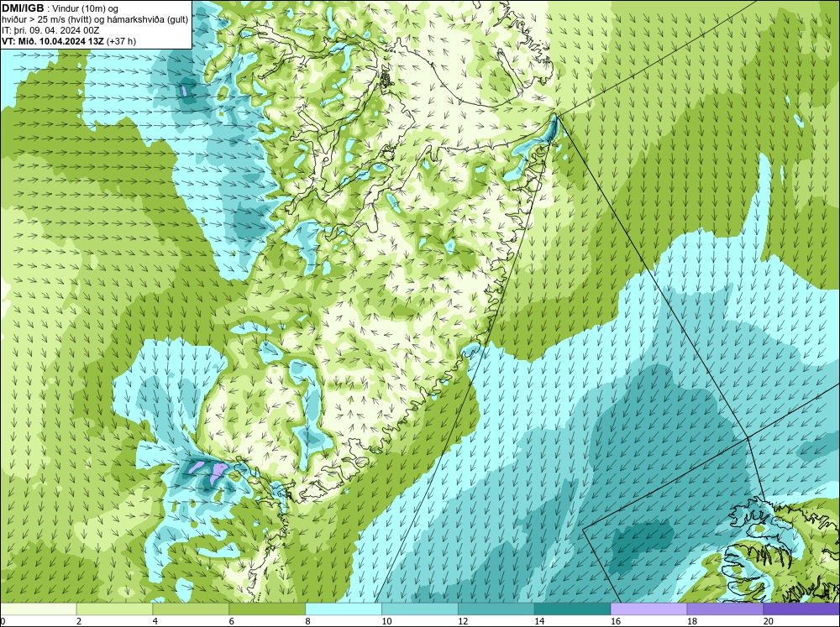The image size is (840, 627).
Task: Click the legend scale label "14"
Action: [x=539, y=621]
